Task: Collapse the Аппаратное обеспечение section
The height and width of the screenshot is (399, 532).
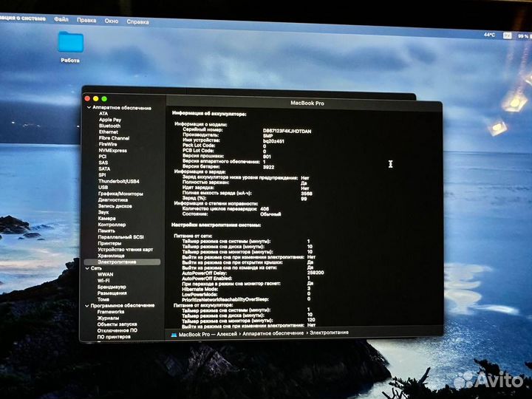Action: pos(89,108)
